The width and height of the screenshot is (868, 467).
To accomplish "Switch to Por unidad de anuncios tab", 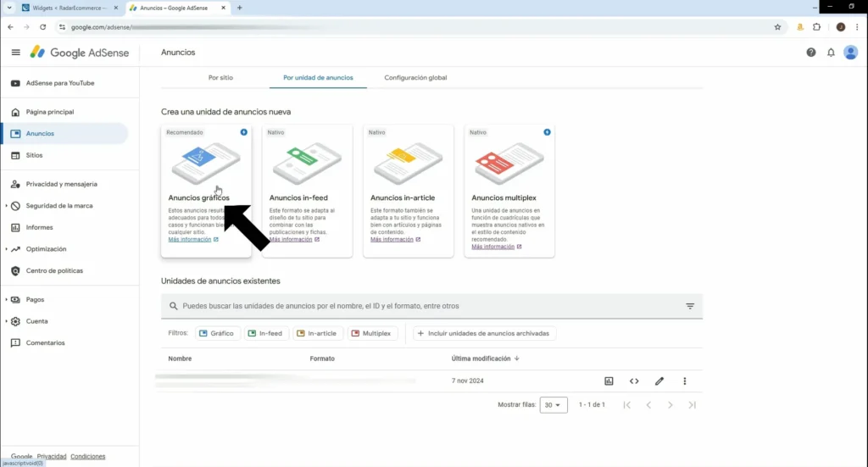I will (318, 77).
